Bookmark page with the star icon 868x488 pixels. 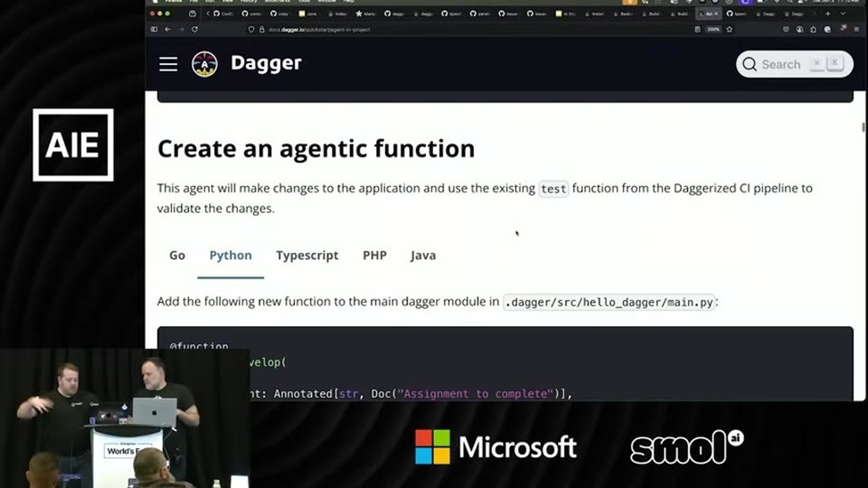729,30
